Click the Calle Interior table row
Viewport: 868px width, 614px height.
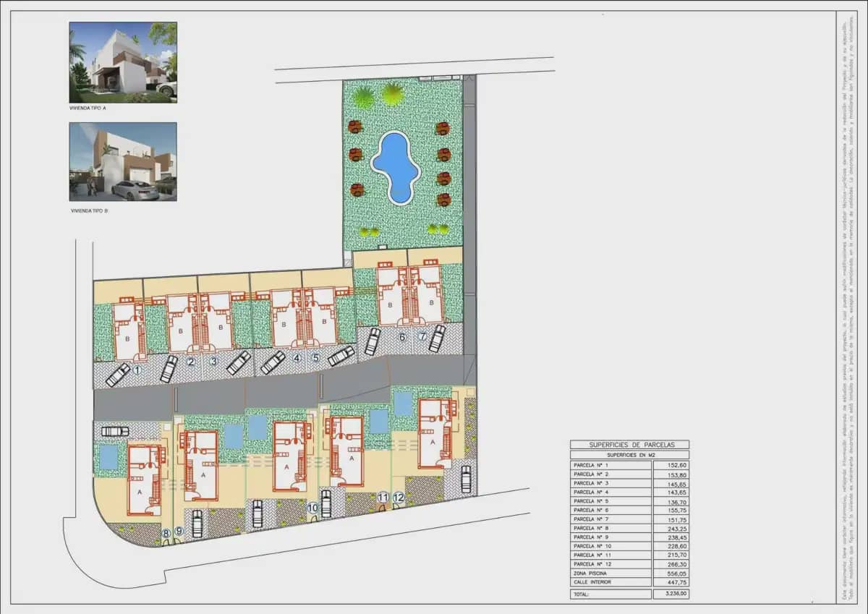pos(629,581)
